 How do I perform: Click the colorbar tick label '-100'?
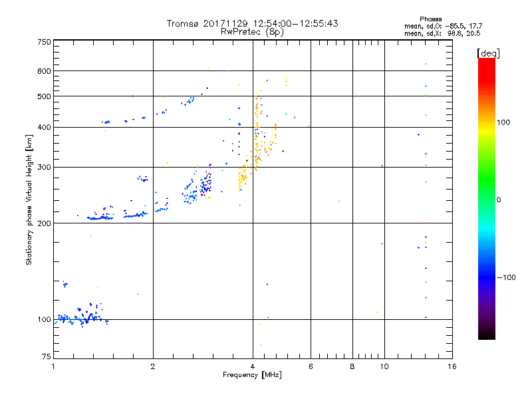coord(507,277)
